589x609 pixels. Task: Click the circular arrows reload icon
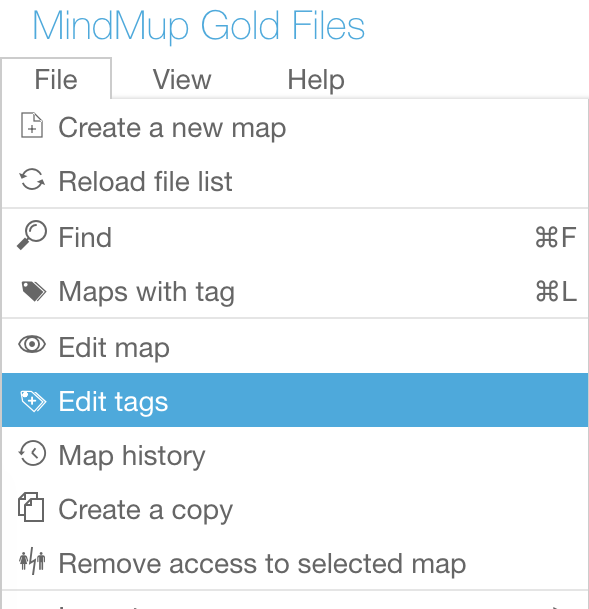tap(32, 180)
